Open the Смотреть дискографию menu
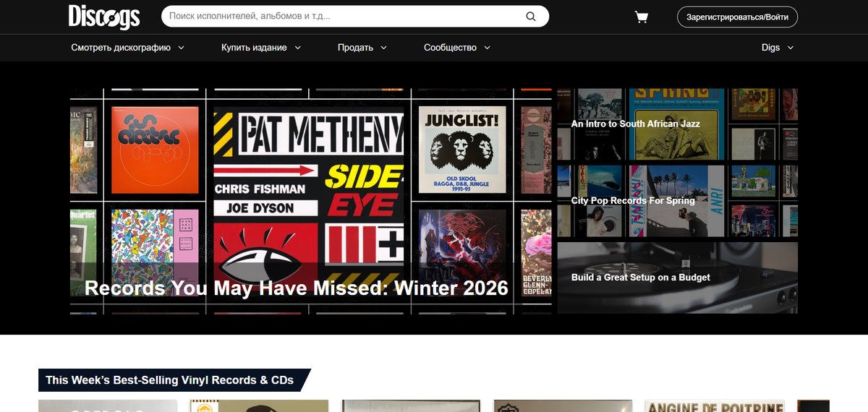Viewport: 868px width, 412px height. pyautogui.click(x=128, y=47)
